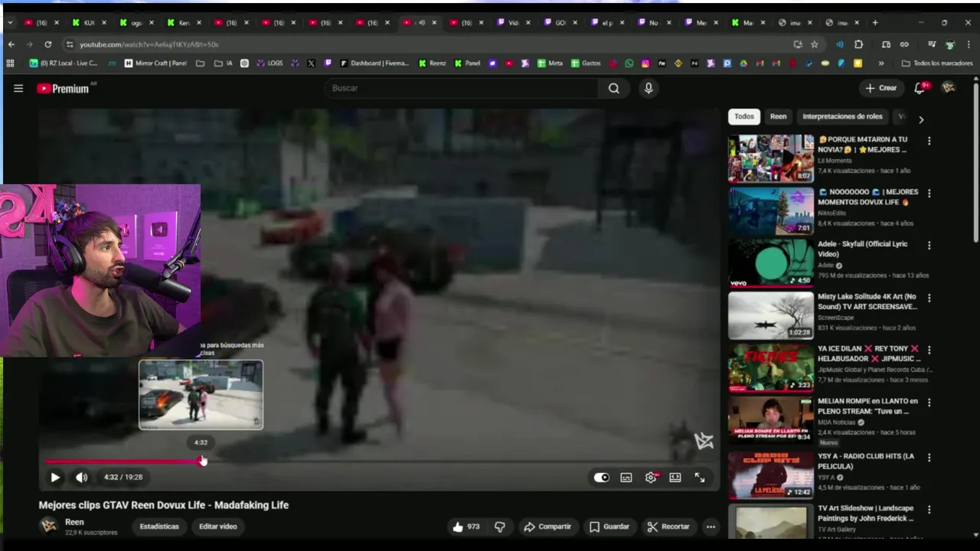
Task: Open more actions below the video
Action: click(710, 527)
